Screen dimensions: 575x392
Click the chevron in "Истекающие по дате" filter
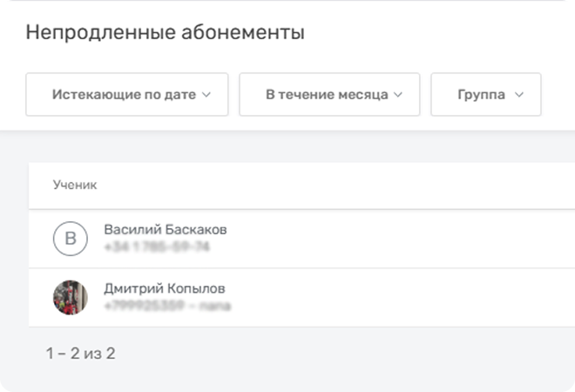point(206,95)
